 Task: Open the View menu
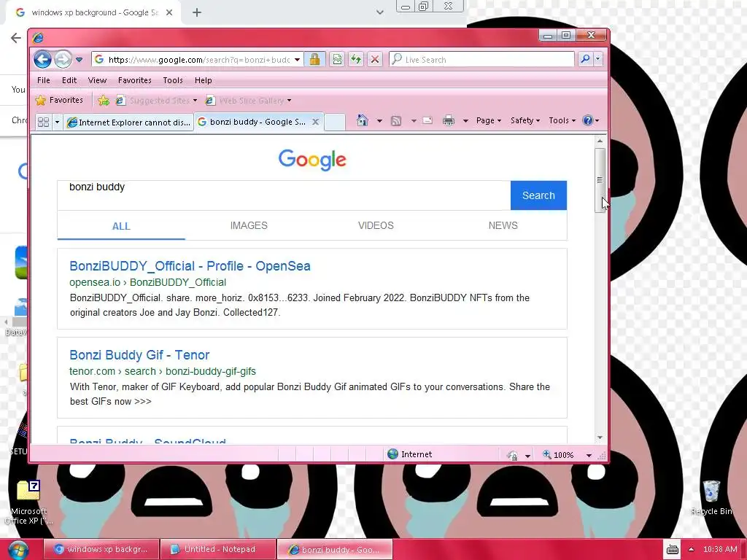pos(97,80)
